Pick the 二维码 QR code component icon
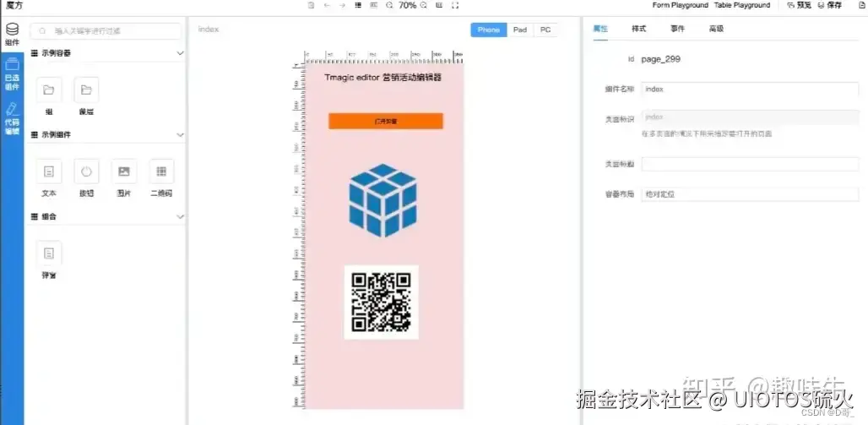 (x=161, y=172)
